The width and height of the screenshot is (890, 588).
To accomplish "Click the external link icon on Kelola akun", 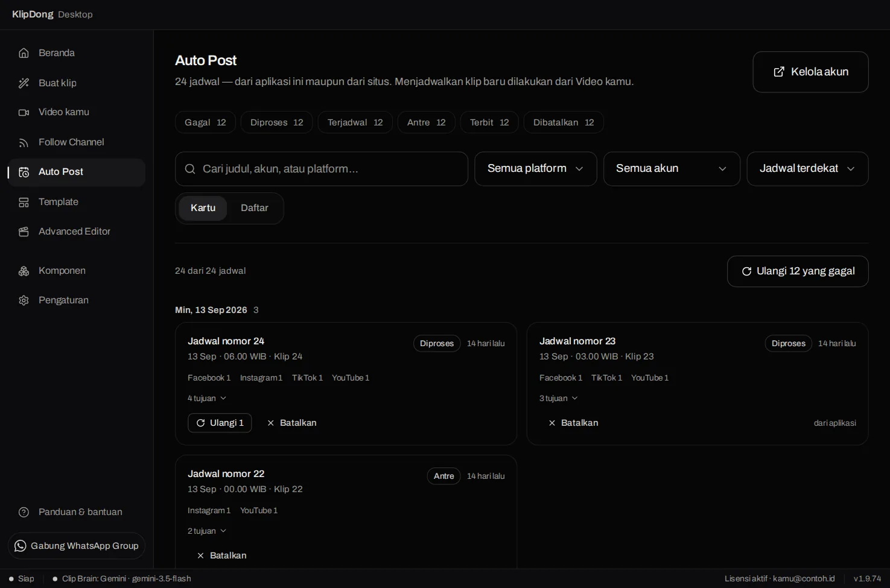I will (779, 72).
